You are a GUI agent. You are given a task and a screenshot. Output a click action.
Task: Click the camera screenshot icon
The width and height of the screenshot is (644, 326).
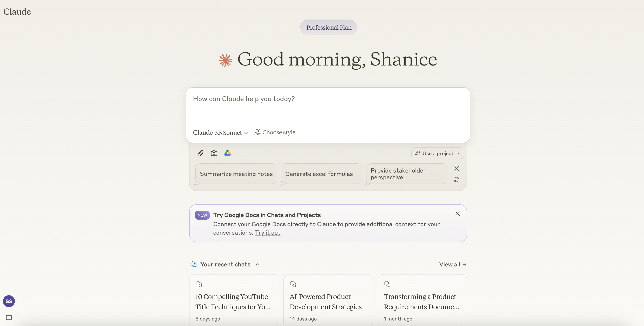[214, 153]
